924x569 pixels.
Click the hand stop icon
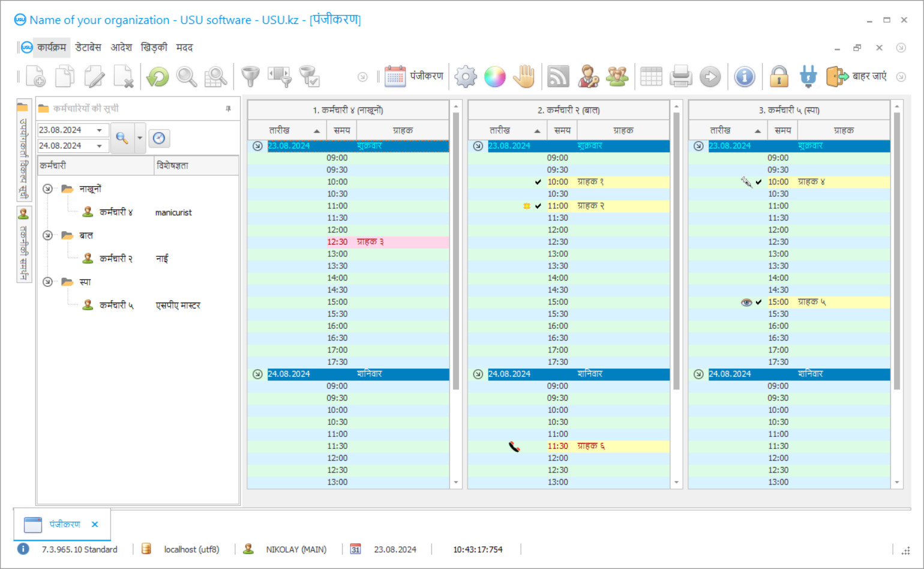coord(524,77)
